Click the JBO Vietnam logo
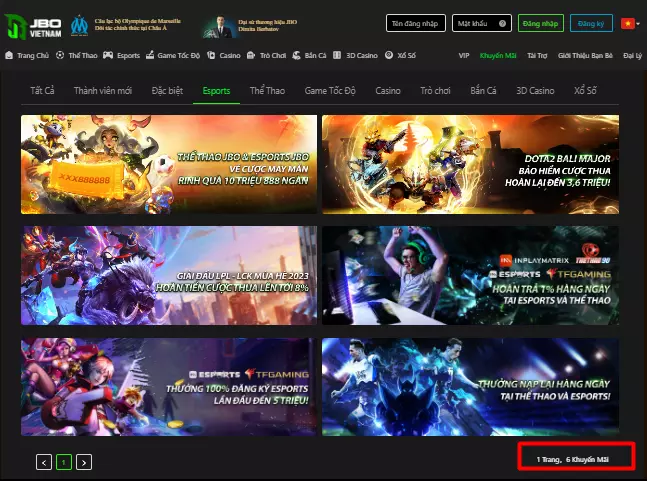Screen dimensions: 647x481 pos(33,27)
